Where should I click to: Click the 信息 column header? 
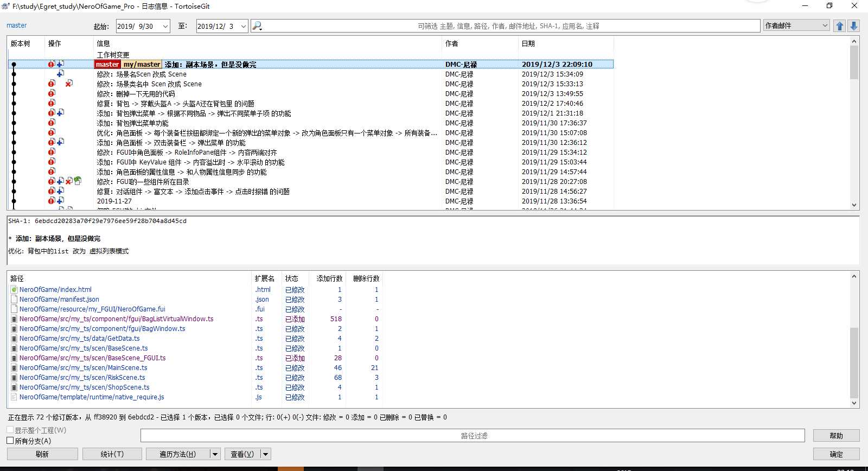[x=268, y=43]
